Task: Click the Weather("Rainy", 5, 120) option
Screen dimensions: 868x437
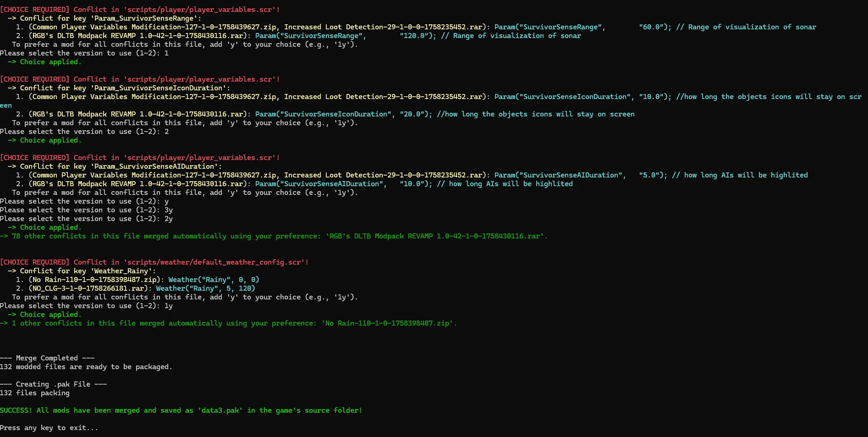Action: [205, 288]
